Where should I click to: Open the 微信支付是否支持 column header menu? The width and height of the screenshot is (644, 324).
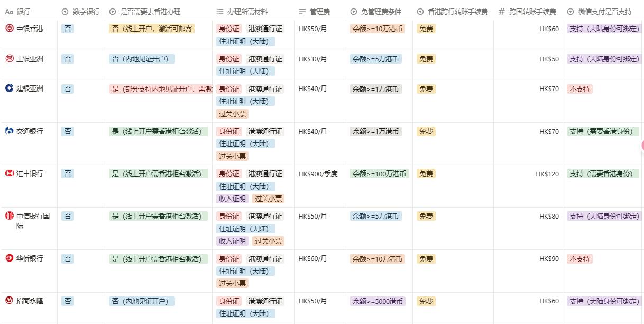pyautogui.click(x=600, y=12)
